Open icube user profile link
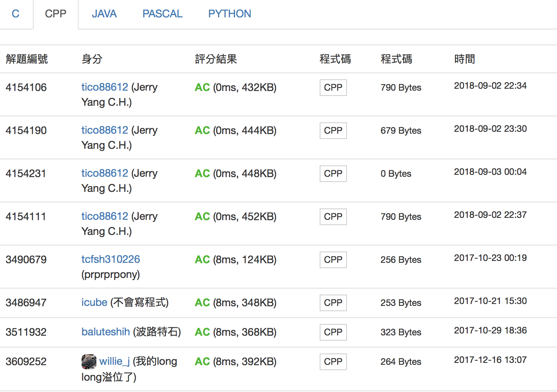Viewport: 557px width, 392px height. click(94, 302)
